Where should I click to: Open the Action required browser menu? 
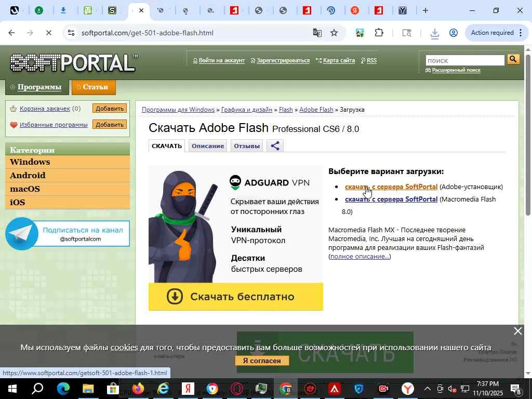pos(496,33)
